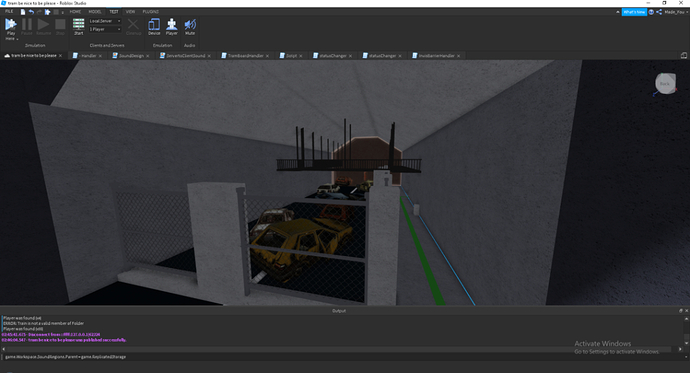The width and height of the screenshot is (690, 373).
Task: Expand the Play Here dropdown arrow
Action: [17, 39]
